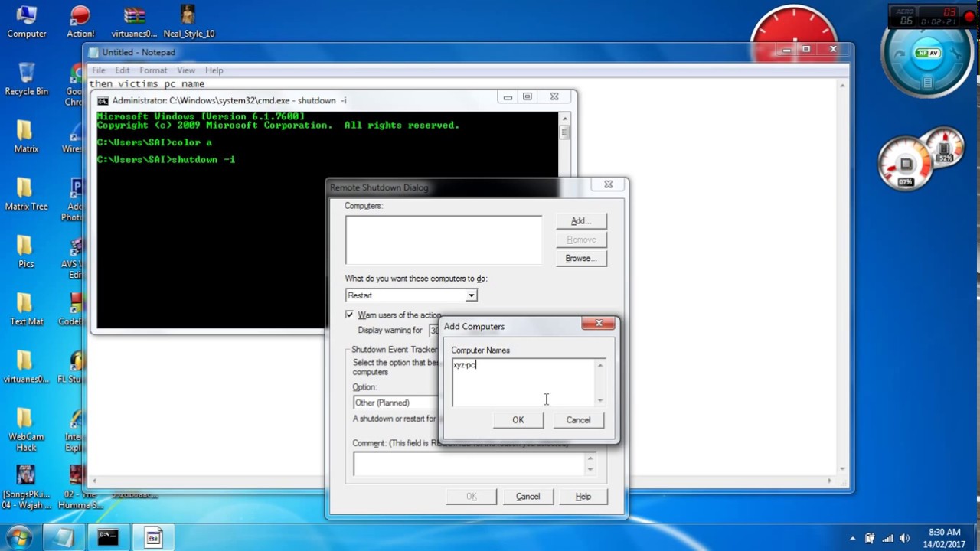The height and width of the screenshot is (551, 980).
Task: Click the file icon taskbar button
Action: (x=153, y=537)
